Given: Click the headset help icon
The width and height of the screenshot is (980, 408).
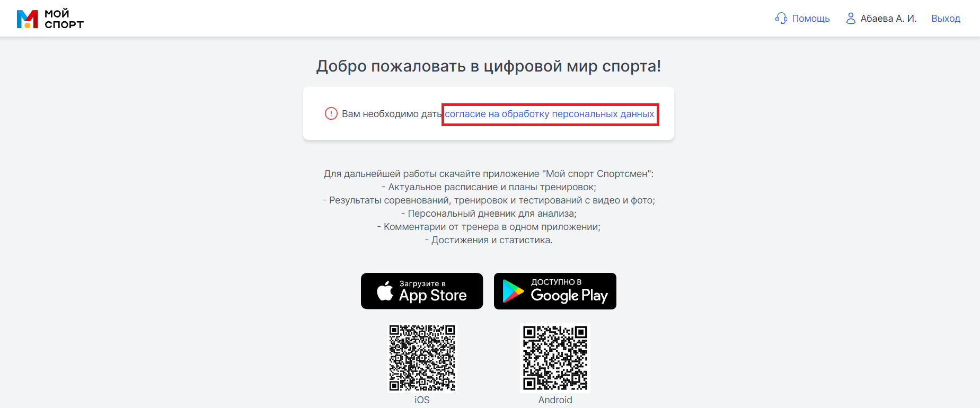Looking at the screenshot, I should click(781, 19).
